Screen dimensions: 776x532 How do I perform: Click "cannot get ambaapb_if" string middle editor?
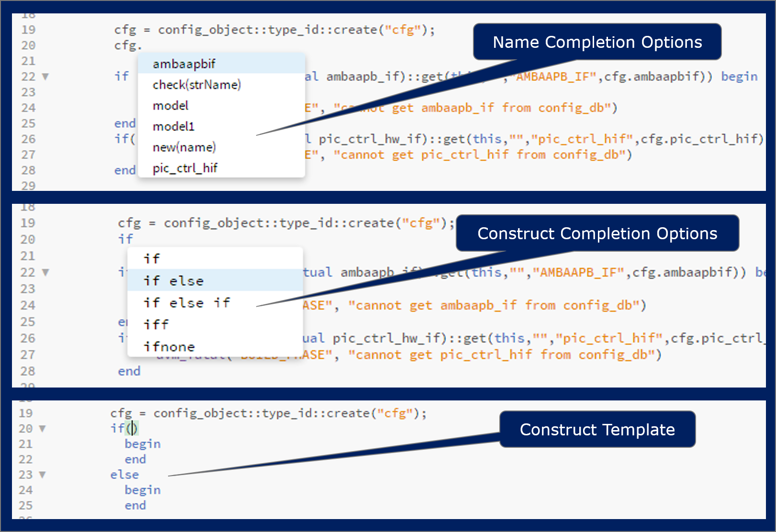pyautogui.click(x=494, y=305)
